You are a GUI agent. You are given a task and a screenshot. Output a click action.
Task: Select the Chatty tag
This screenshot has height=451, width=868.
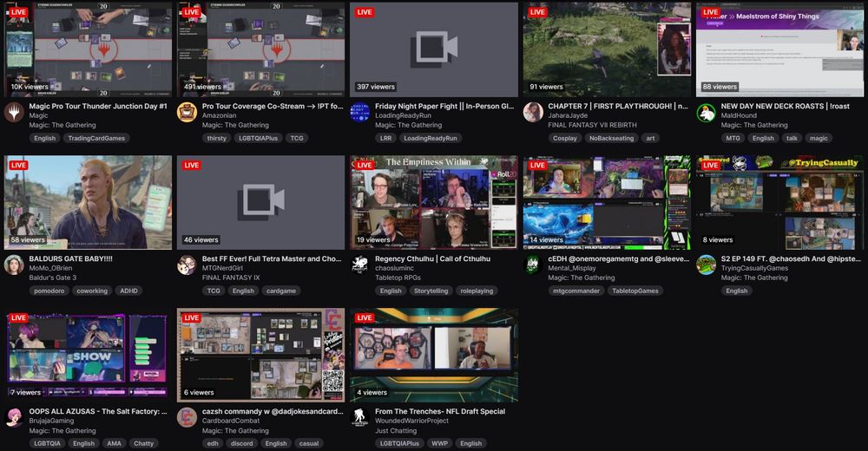(x=143, y=444)
